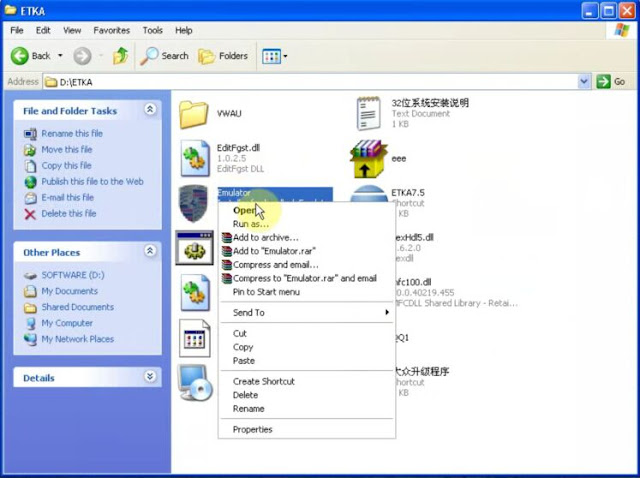
Task: Open the Tools menu
Action: (x=153, y=31)
